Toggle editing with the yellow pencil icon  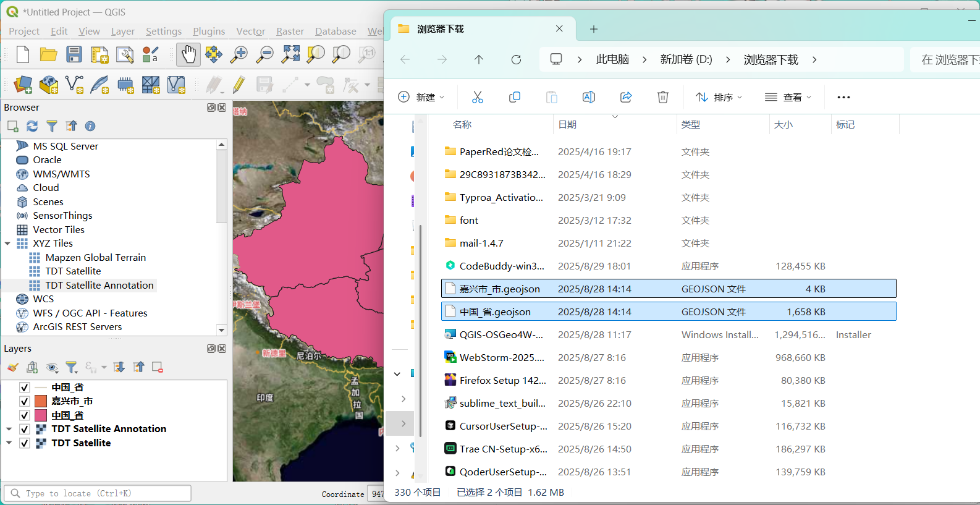(x=239, y=85)
